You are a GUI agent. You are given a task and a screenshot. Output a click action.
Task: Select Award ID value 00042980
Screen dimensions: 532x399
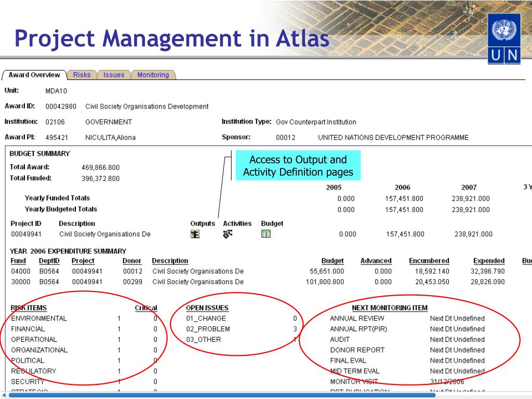point(61,107)
